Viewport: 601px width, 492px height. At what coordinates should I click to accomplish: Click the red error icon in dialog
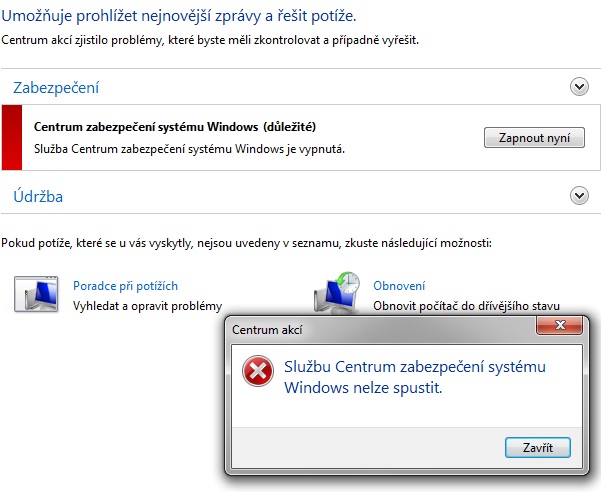click(258, 373)
